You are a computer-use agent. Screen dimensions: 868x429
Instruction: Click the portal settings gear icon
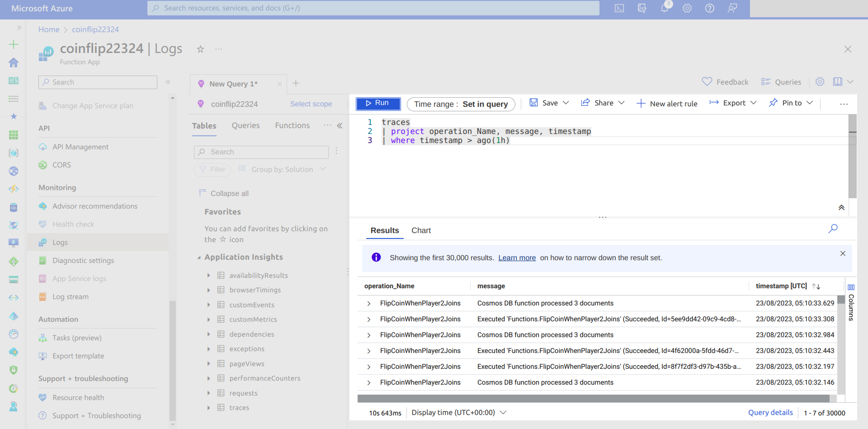click(x=687, y=8)
